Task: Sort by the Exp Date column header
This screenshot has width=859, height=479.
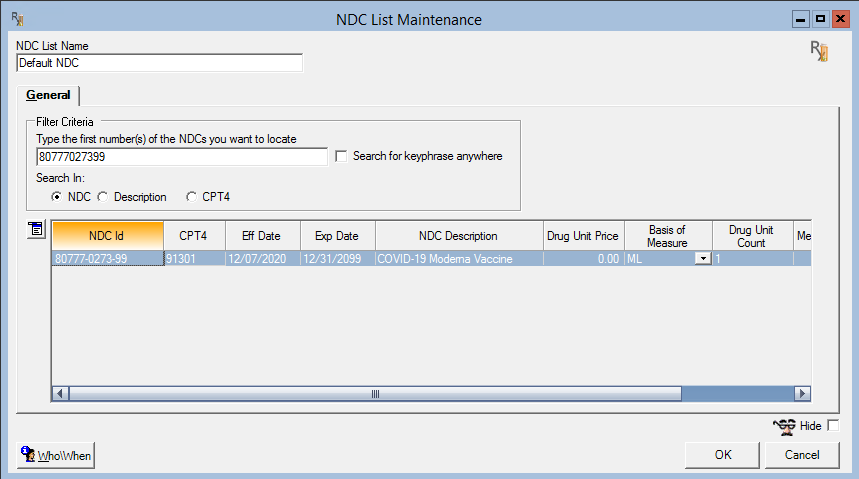Action: [337, 236]
